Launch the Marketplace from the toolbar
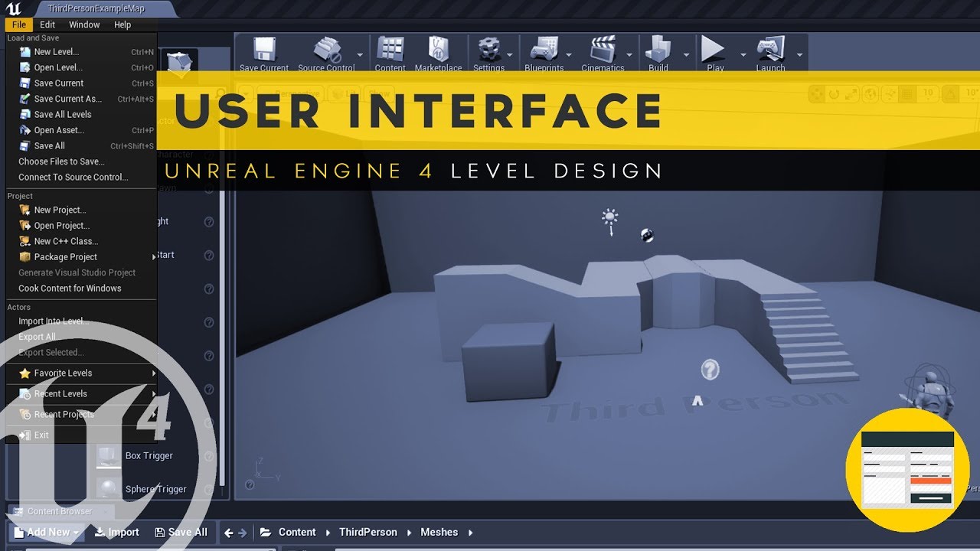This screenshot has width=980, height=551. [438, 53]
